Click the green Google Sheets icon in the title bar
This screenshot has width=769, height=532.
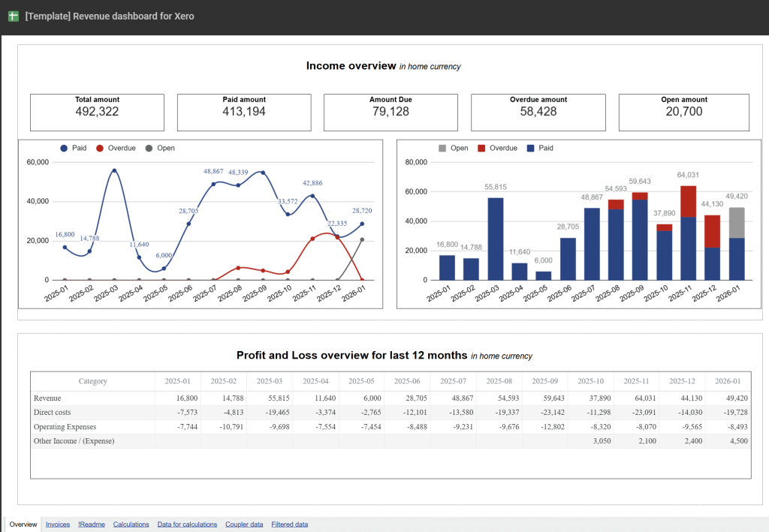(13, 15)
